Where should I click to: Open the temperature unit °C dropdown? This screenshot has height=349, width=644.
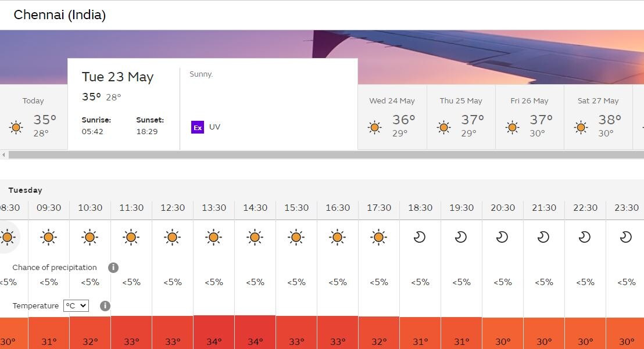(x=76, y=305)
